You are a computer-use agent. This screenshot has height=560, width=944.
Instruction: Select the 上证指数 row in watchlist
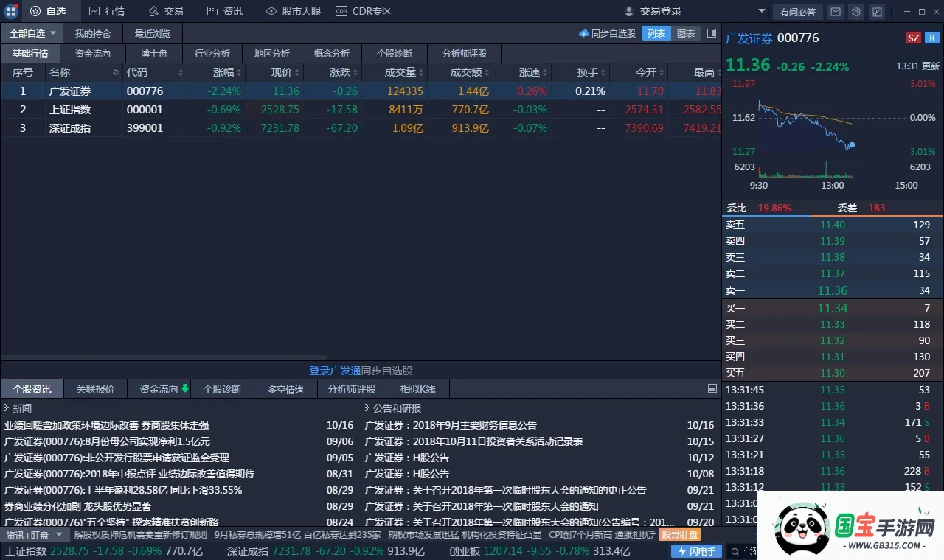pyautogui.click(x=70, y=110)
